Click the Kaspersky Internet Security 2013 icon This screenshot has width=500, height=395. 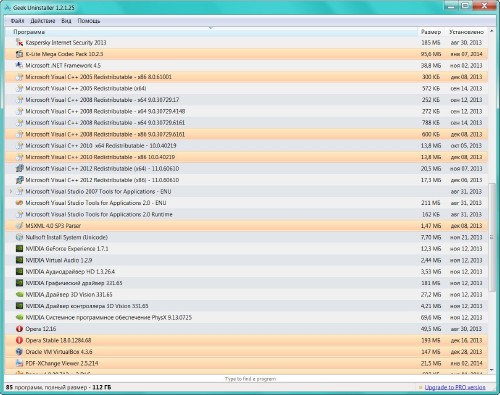point(19,42)
